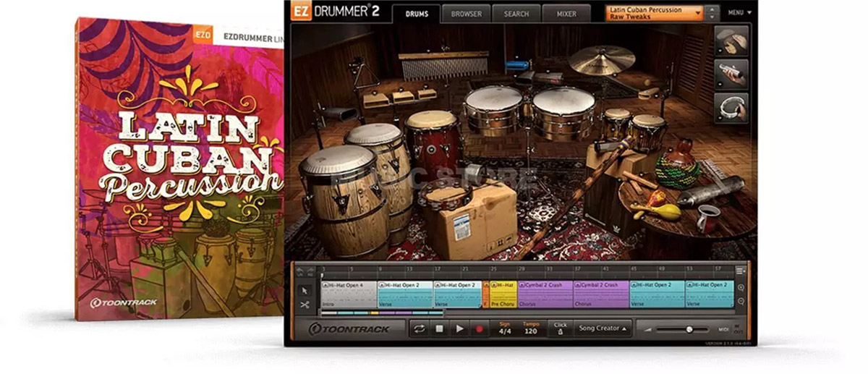Click the red Record button
Screen dimensions: 868x374
(478, 328)
